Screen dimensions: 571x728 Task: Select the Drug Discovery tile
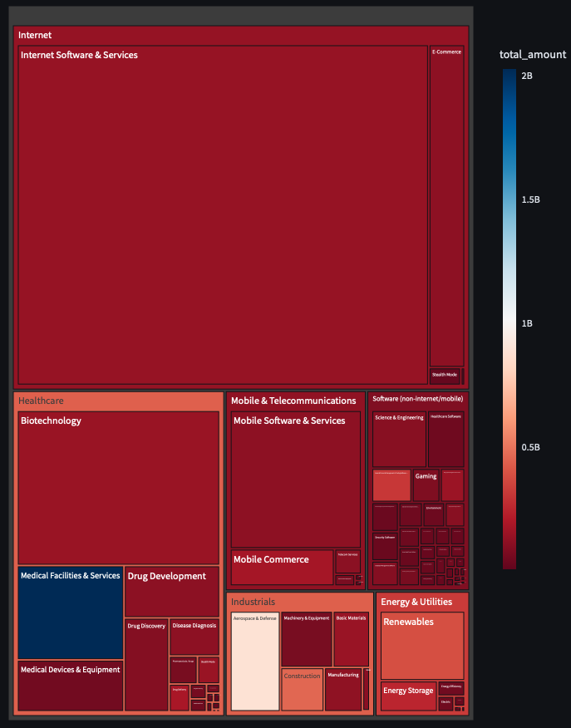pyautogui.click(x=146, y=664)
